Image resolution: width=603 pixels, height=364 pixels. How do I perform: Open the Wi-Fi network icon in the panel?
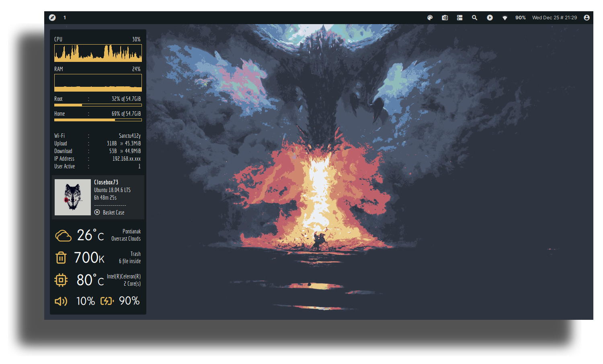pos(505,18)
